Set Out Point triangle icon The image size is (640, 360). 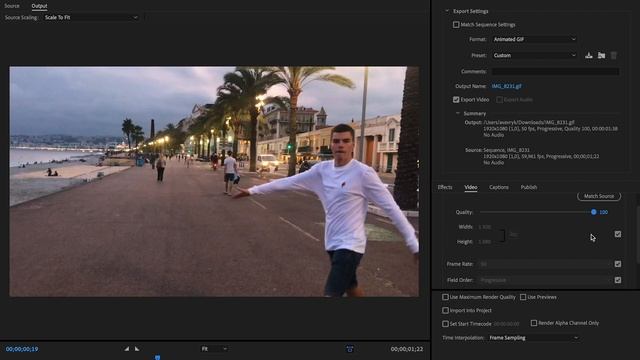(137, 349)
